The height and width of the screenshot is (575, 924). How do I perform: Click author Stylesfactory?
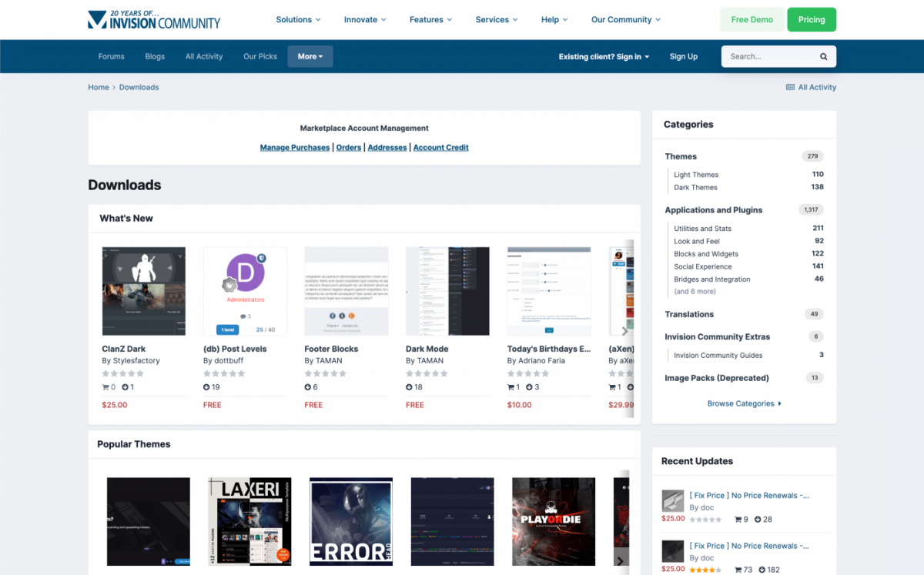135,360
